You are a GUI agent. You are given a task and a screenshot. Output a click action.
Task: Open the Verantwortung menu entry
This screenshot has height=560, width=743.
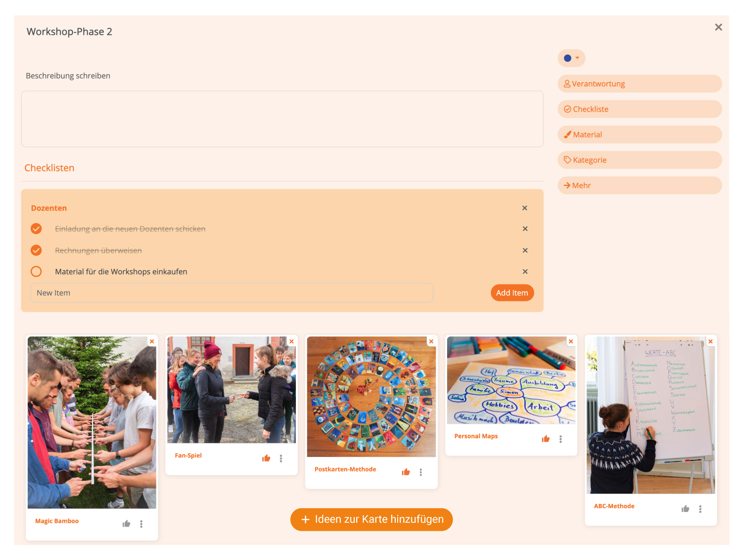(x=639, y=83)
